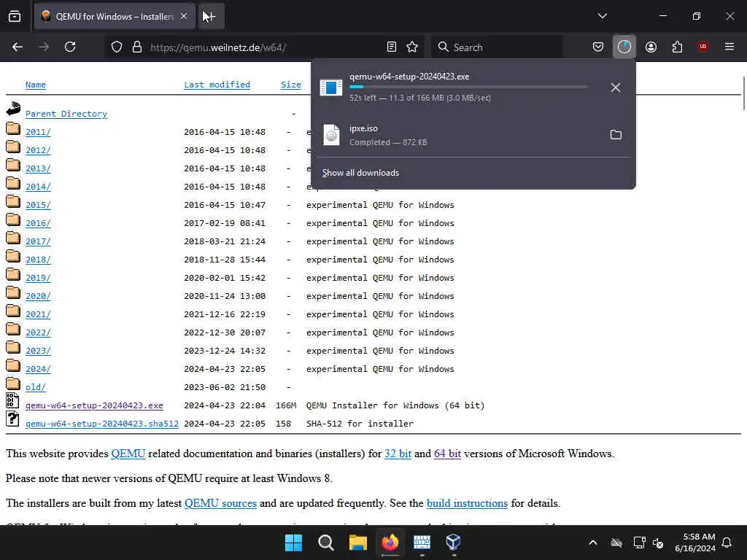Image resolution: width=747 pixels, height=560 pixels.
Task: Open the Firefox account icon
Action: tap(651, 47)
